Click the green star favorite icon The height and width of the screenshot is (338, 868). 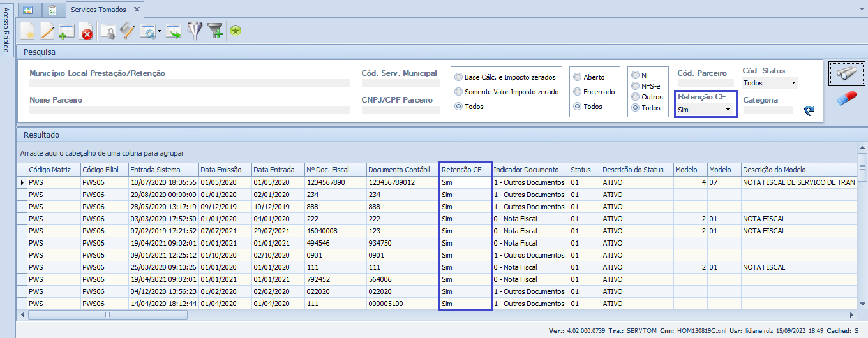(x=236, y=31)
